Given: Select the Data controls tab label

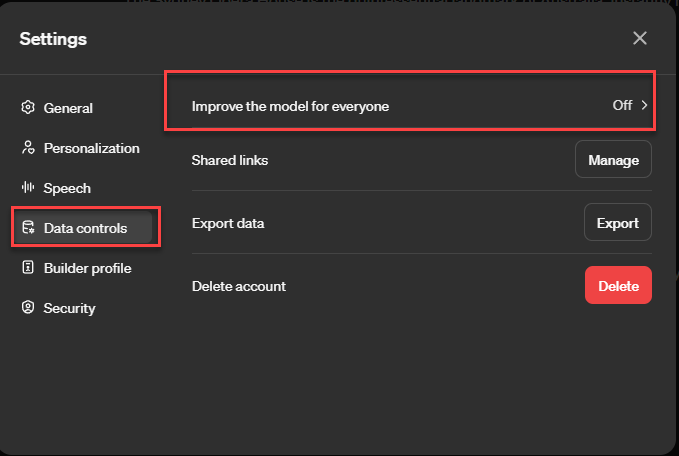Looking at the screenshot, I should click(85, 228).
